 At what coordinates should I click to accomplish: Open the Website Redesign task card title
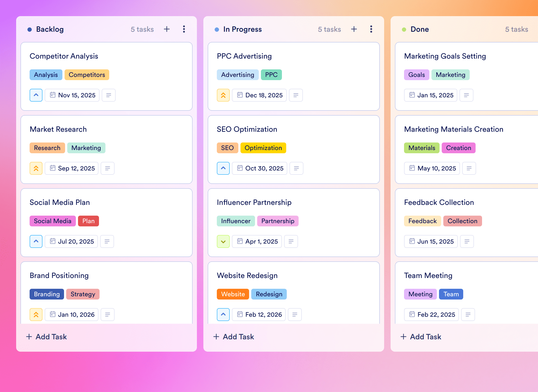(247, 276)
